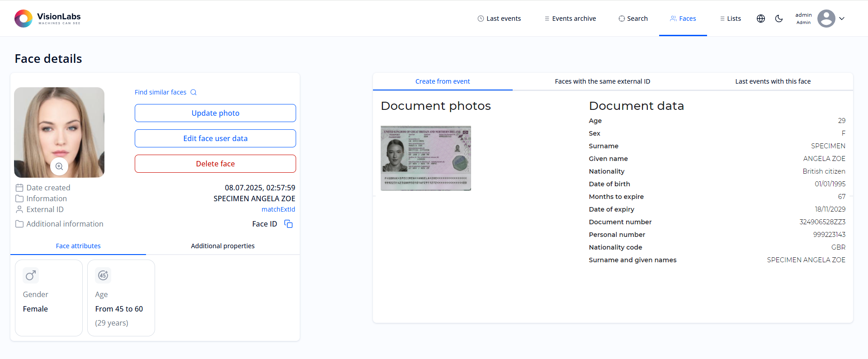Open the Lists page
868x359 pixels.
pyautogui.click(x=730, y=19)
